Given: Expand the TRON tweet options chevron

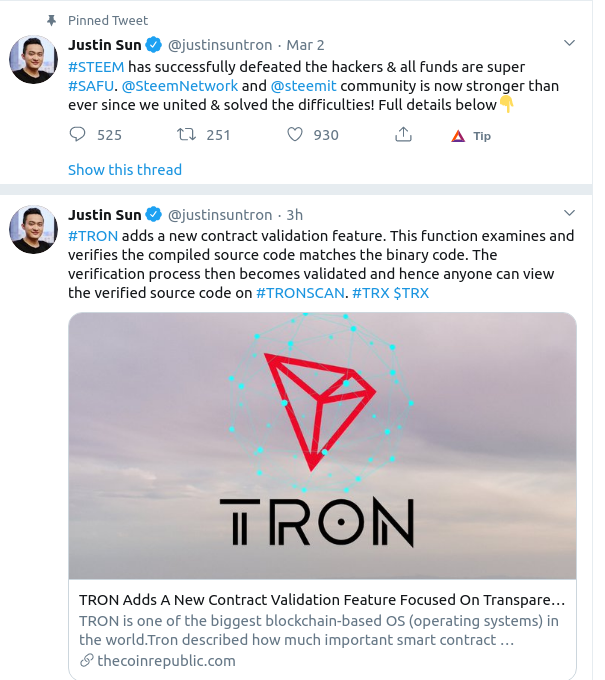Looking at the screenshot, I should 569,212.
